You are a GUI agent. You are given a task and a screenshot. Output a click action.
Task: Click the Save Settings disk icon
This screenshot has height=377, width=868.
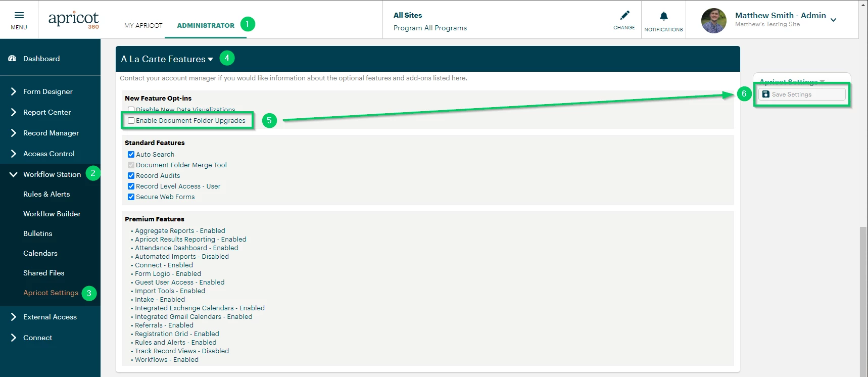pos(765,94)
